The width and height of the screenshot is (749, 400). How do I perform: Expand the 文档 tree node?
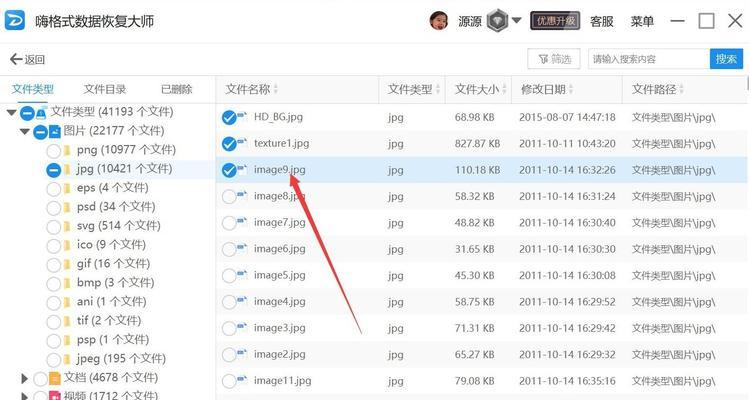(x=24, y=379)
